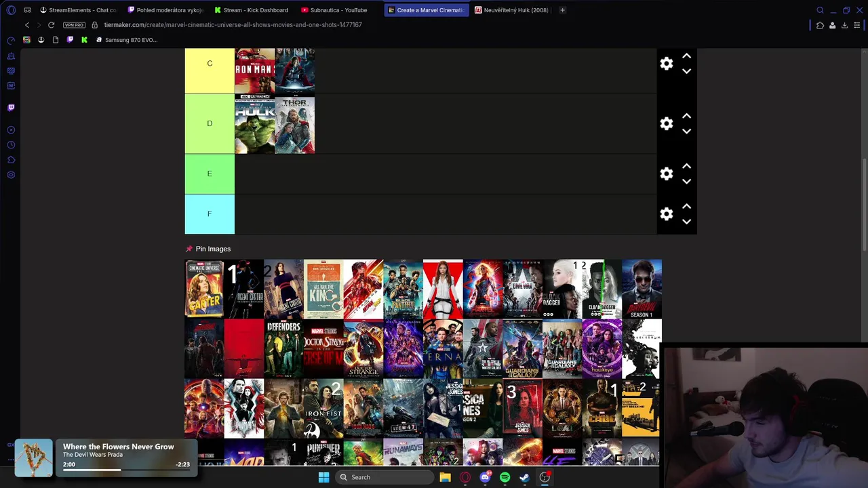Pick the Daredevil Season 1 poster
868x488 pixels.
642,289
